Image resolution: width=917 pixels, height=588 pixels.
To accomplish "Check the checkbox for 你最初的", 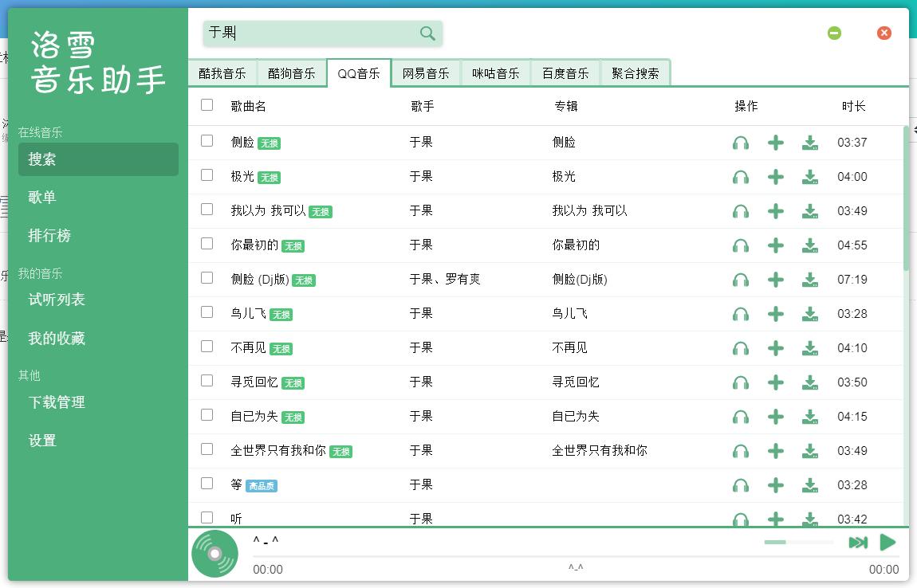I will pos(207,245).
